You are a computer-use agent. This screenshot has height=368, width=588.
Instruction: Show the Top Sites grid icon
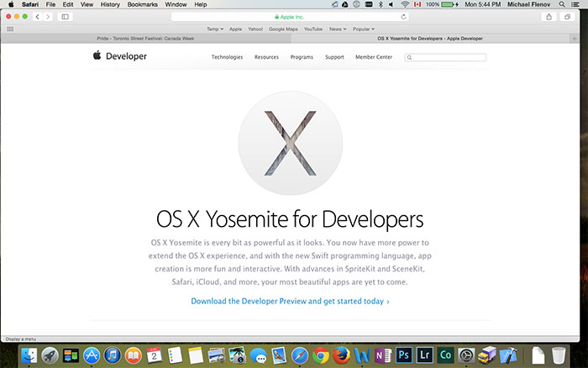tap(10, 29)
